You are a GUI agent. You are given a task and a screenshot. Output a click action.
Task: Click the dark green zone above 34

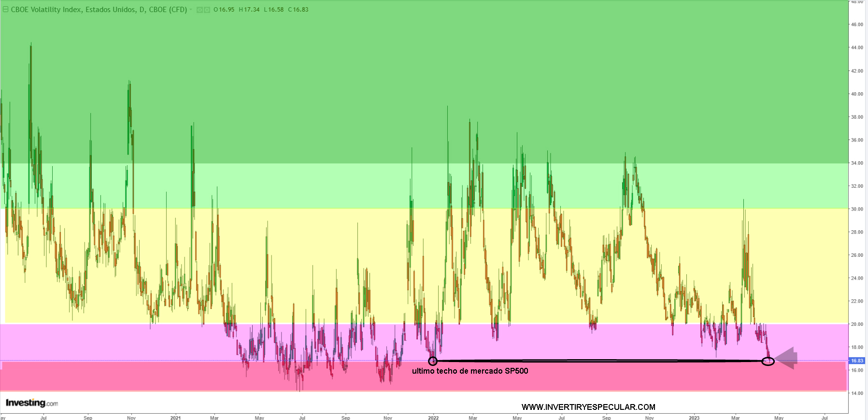[435, 72]
